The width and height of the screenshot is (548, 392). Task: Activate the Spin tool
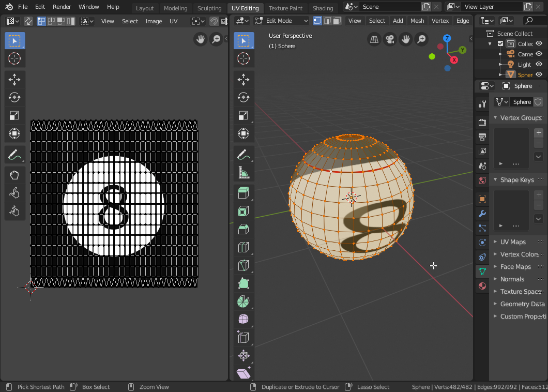(243, 301)
